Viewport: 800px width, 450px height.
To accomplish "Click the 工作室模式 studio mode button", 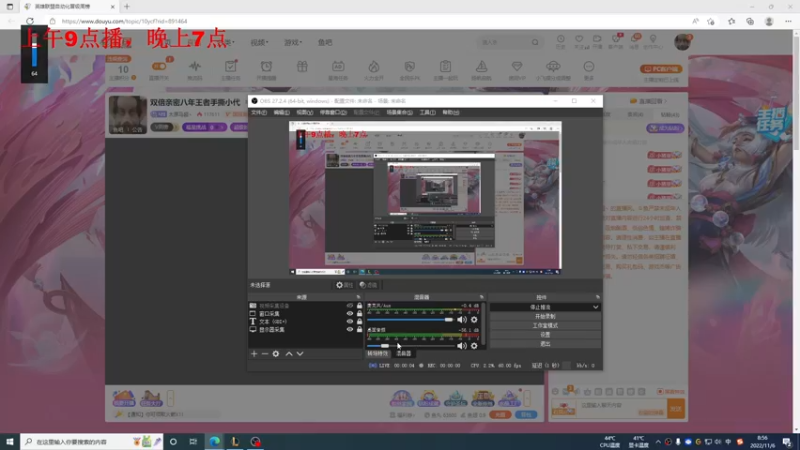I will 545,326.
